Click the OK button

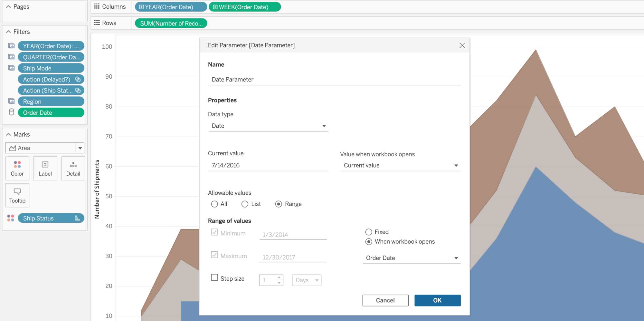[437, 300]
